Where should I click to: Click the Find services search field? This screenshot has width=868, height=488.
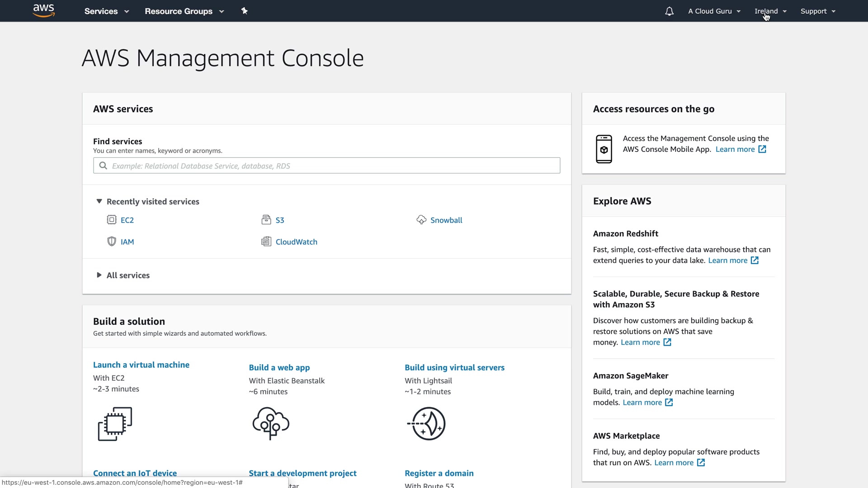click(326, 166)
